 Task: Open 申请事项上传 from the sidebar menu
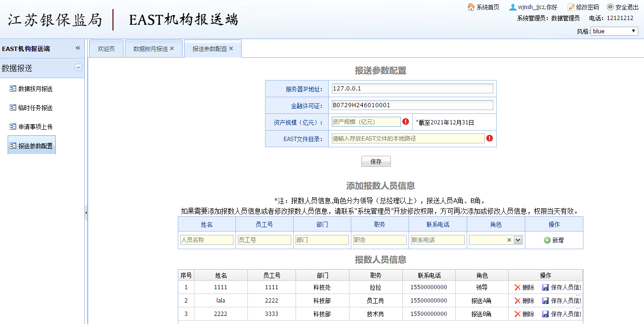coord(31,127)
